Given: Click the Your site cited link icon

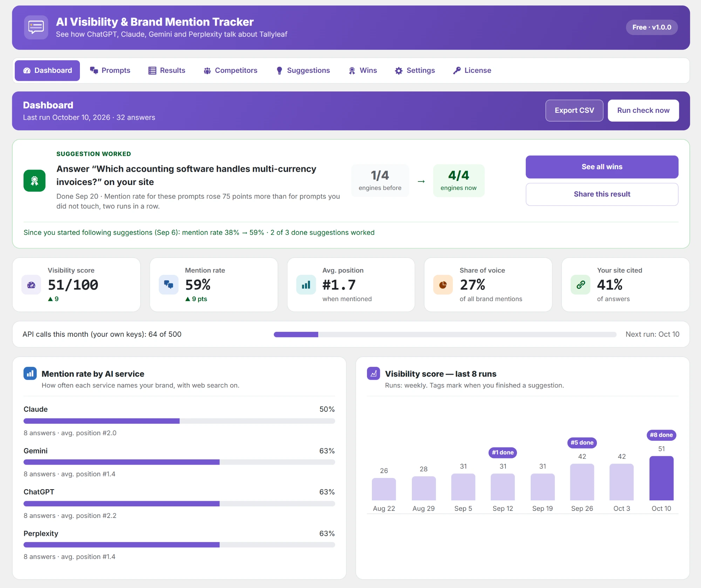Looking at the screenshot, I should pos(580,285).
